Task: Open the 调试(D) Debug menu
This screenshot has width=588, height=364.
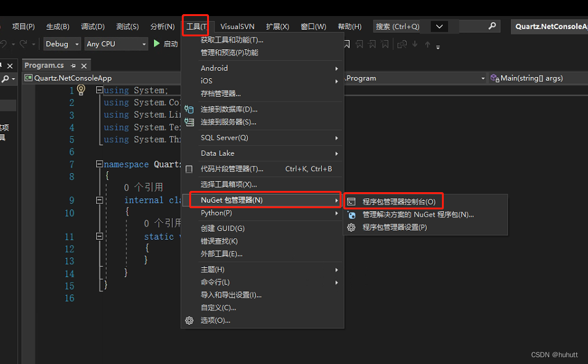Action: 92,26
